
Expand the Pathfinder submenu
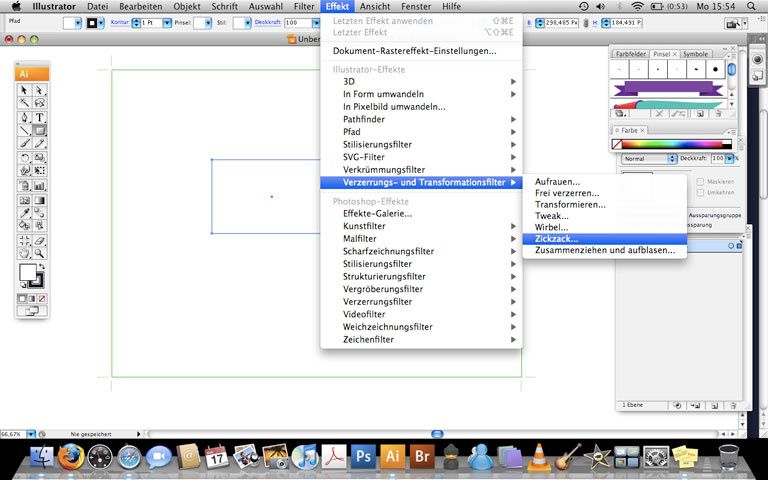point(421,119)
